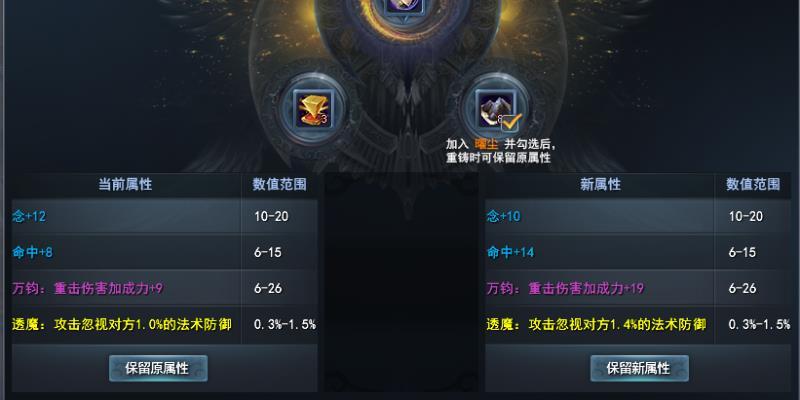Click new attribute 念+10 row
800x400 pixels.
pos(638,216)
